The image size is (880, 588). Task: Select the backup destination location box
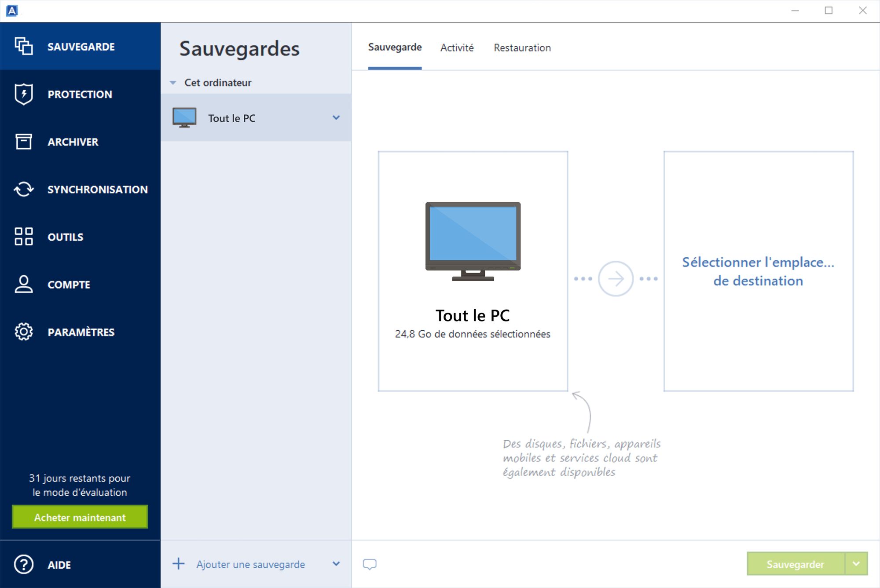[x=758, y=271]
